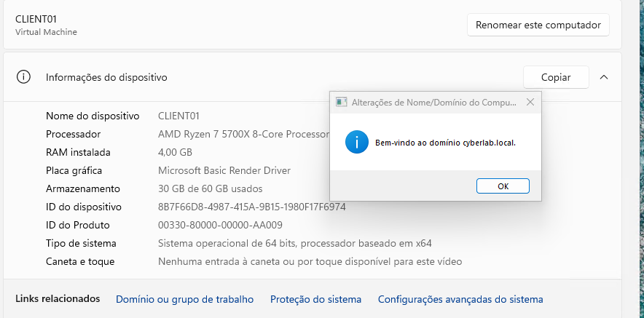The height and width of the screenshot is (318, 644).
Task: Click the info icon beside Informações do dispositivo
Action: [x=23, y=76]
